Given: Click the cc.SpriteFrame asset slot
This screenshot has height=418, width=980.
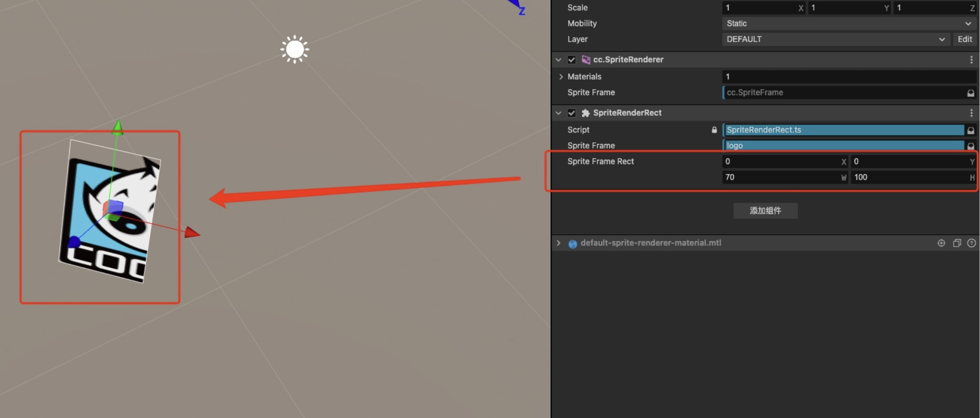Looking at the screenshot, I should (x=843, y=93).
